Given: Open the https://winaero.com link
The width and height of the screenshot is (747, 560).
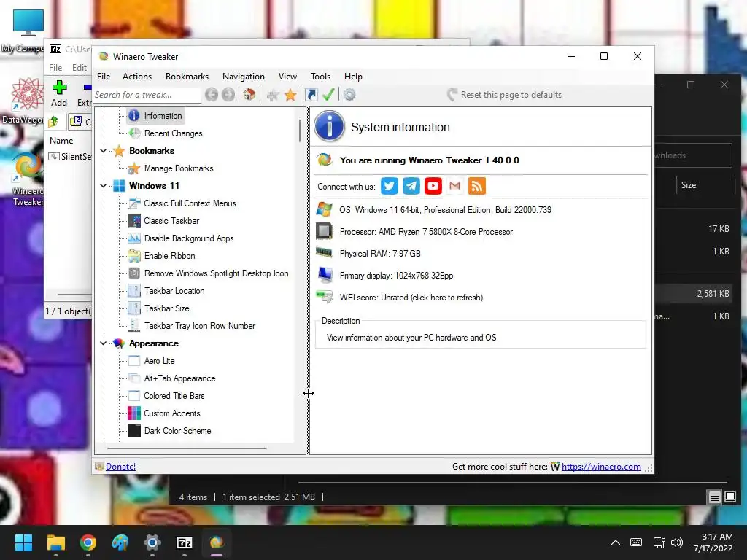Looking at the screenshot, I should 601,467.
